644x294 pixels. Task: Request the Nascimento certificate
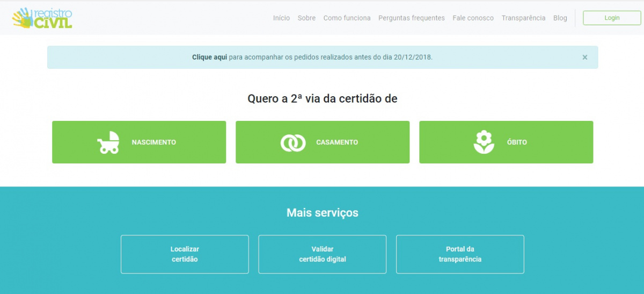click(x=153, y=142)
